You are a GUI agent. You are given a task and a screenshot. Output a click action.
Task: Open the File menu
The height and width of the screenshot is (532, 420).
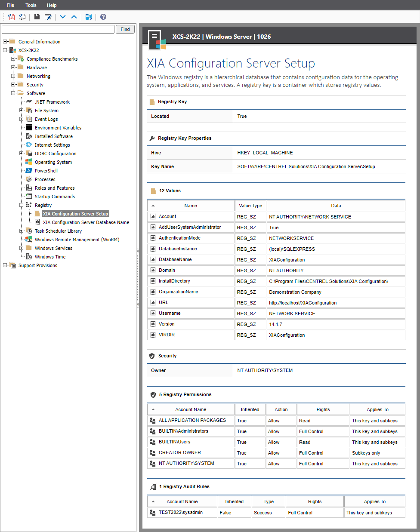(10, 5)
